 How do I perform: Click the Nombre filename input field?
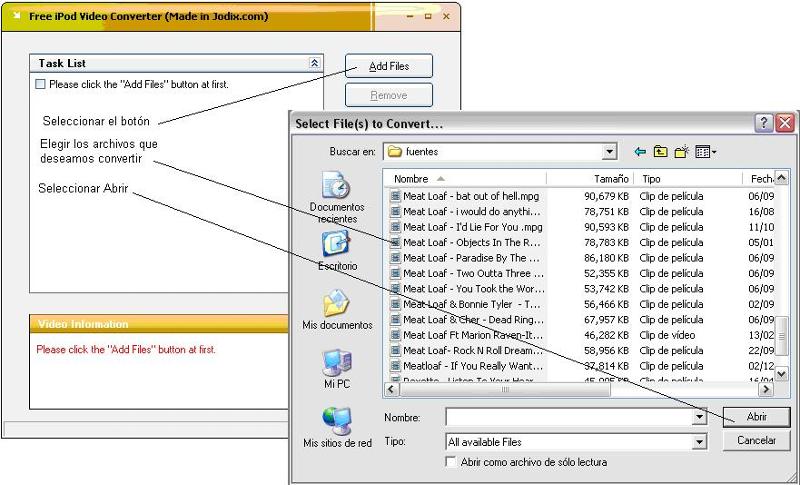[569, 417]
